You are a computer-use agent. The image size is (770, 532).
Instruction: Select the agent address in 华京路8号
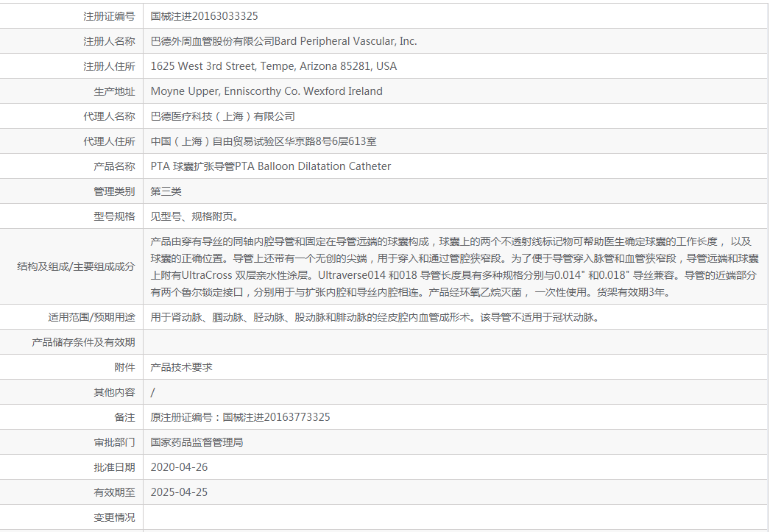click(263, 141)
